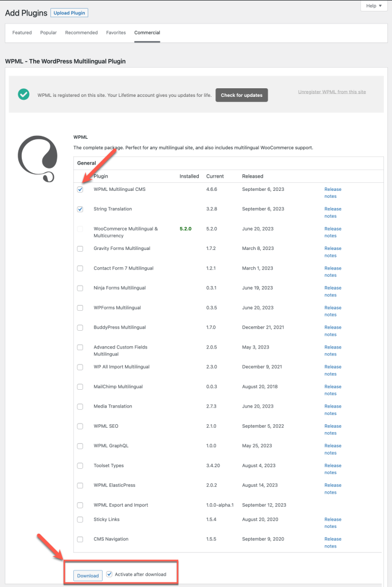The height and width of the screenshot is (587, 392).
Task: Switch to the Featured tab
Action: 22,33
